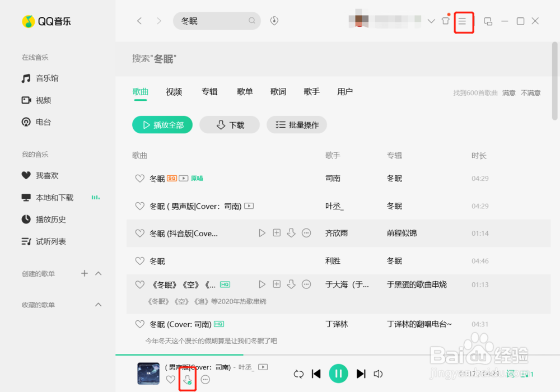Switch to the 歌手 search tab
The width and height of the screenshot is (560, 392).
pyautogui.click(x=311, y=92)
